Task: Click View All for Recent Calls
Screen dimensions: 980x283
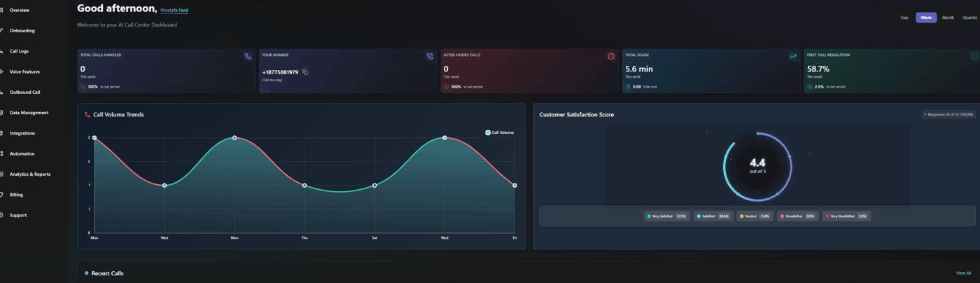Action: 963,272
